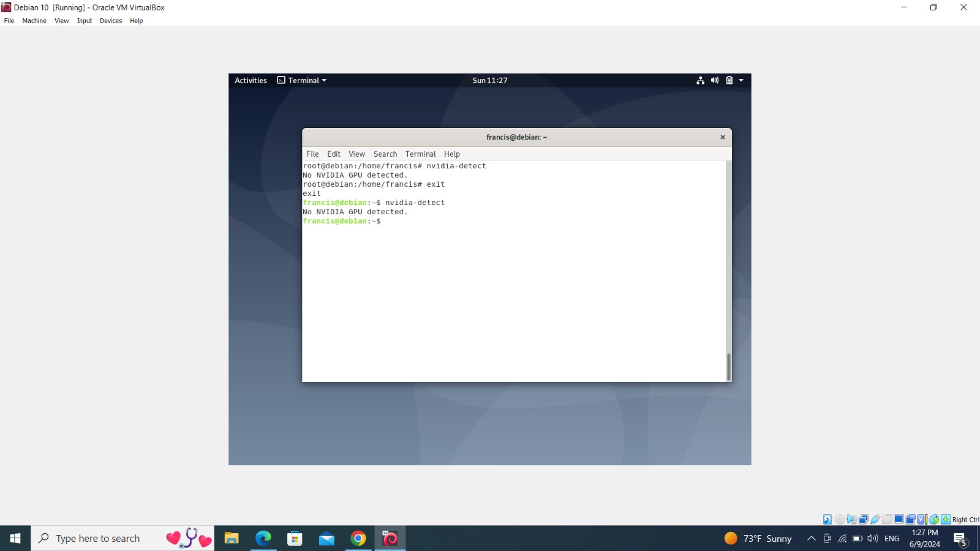Click the hearts and stethoscope search highlight icon
This screenshot has height=551, width=980.
point(189,538)
